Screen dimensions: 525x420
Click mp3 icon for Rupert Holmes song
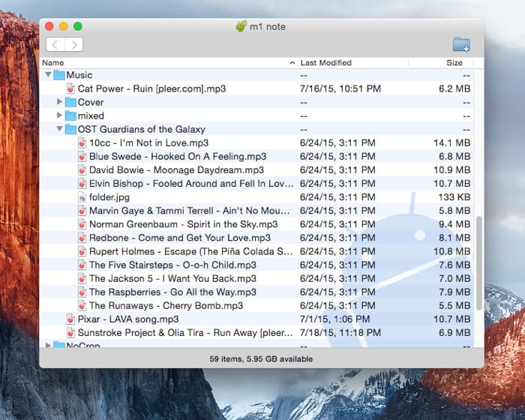pyautogui.click(x=82, y=251)
